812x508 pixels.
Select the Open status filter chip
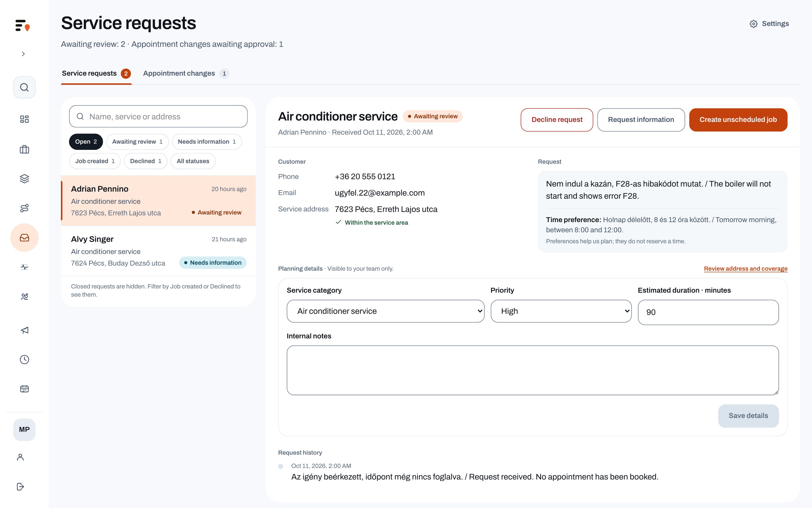[86, 141]
